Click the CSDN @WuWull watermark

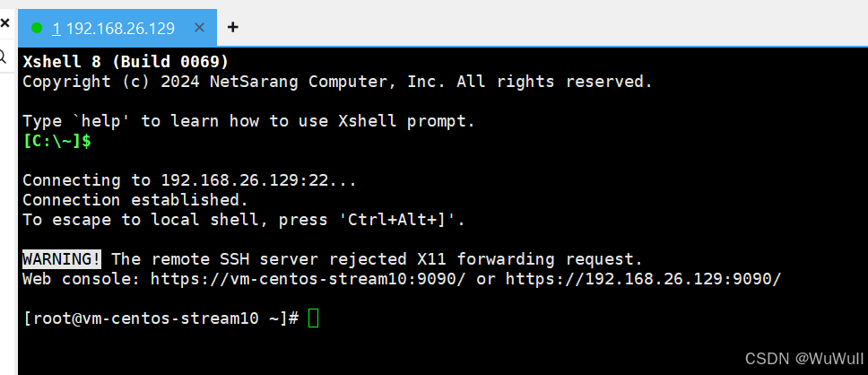803,358
